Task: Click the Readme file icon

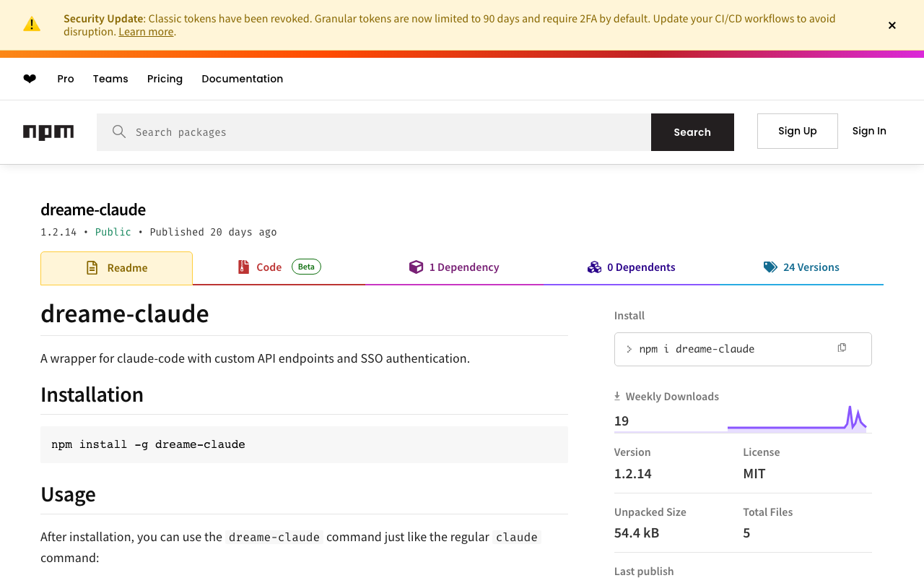Action: pos(92,268)
